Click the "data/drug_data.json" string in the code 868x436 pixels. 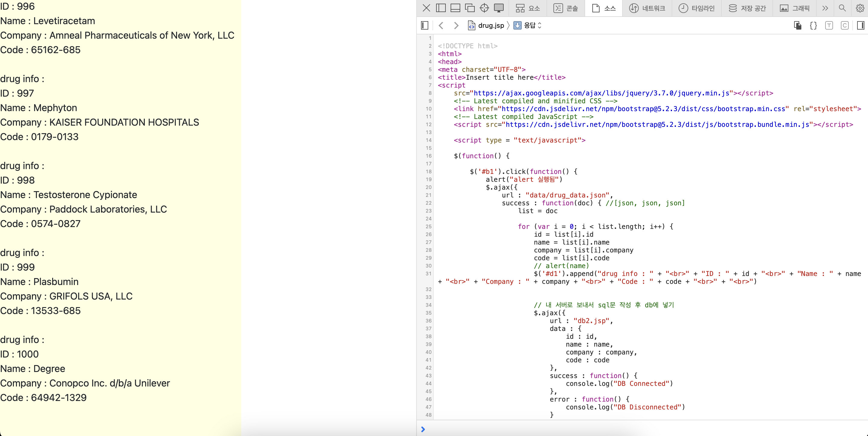(567, 195)
